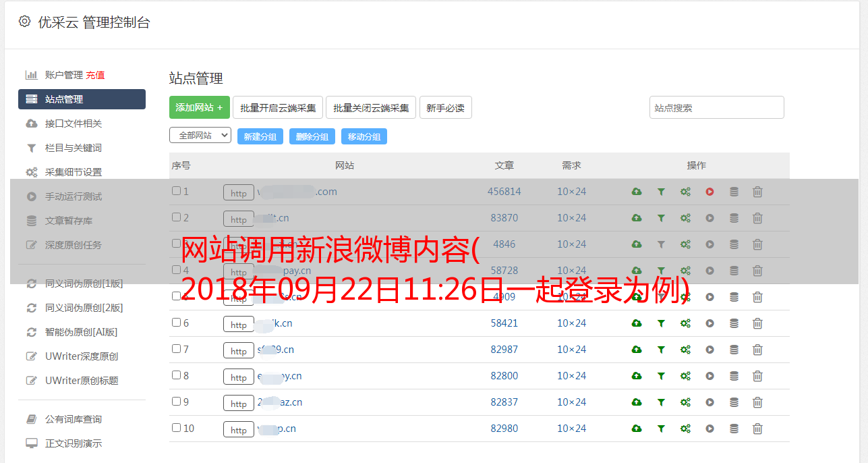The image size is (868, 463).
Task: Click trash icon in row 82980
Action: tap(757, 429)
